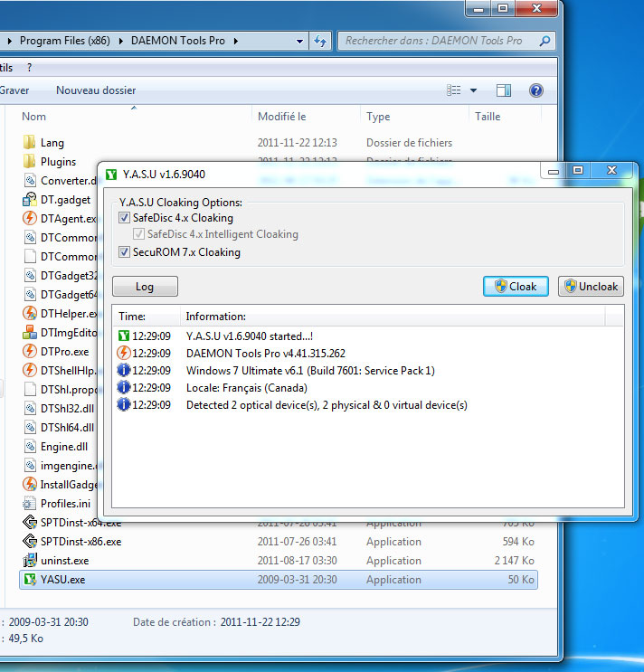This screenshot has width=644, height=672.
Task: Click Nouveau dossier in the toolbar
Action: tap(96, 90)
